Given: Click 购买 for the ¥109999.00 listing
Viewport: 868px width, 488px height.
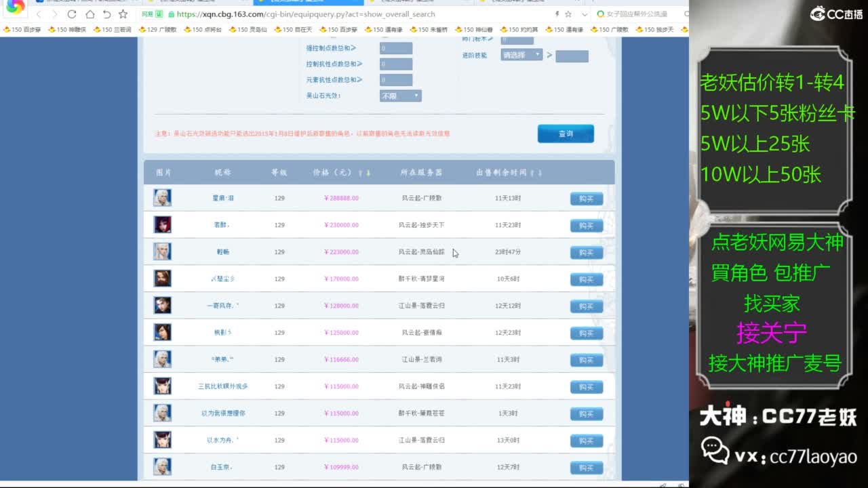Looking at the screenshot, I should (586, 468).
